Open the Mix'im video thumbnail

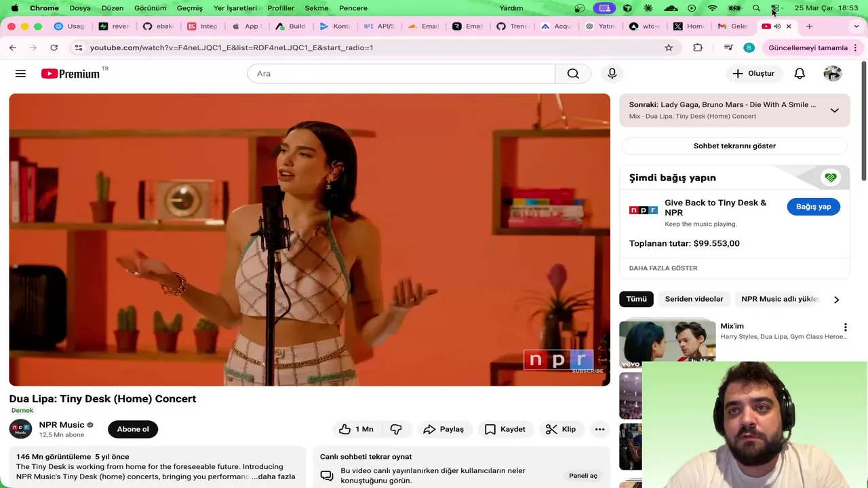(667, 344)
